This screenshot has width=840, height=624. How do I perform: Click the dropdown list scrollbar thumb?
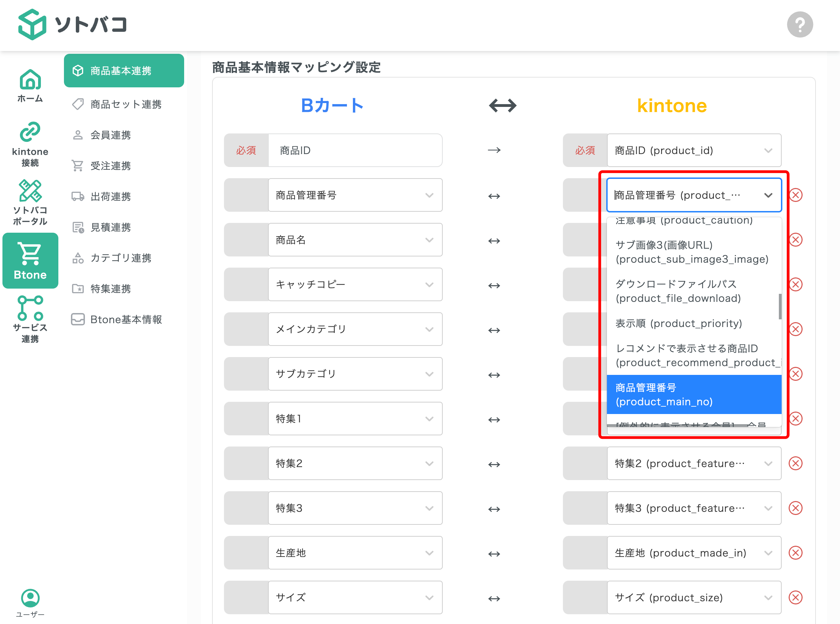(x=780, y=306)
